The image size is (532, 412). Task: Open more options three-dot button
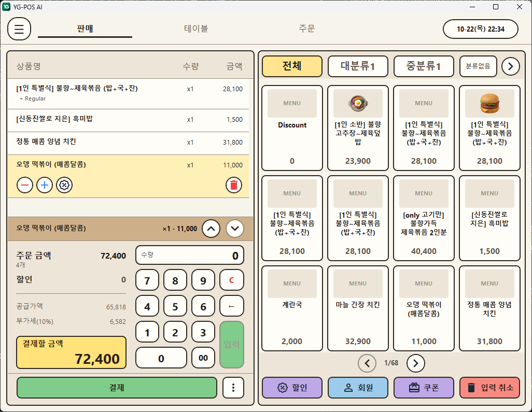[233, 388]
